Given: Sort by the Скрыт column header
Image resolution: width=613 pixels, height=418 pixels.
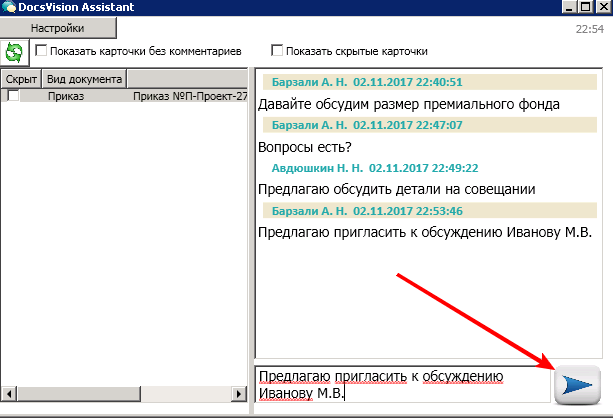Looking at the screenshot, I should [x=21, y=79].
